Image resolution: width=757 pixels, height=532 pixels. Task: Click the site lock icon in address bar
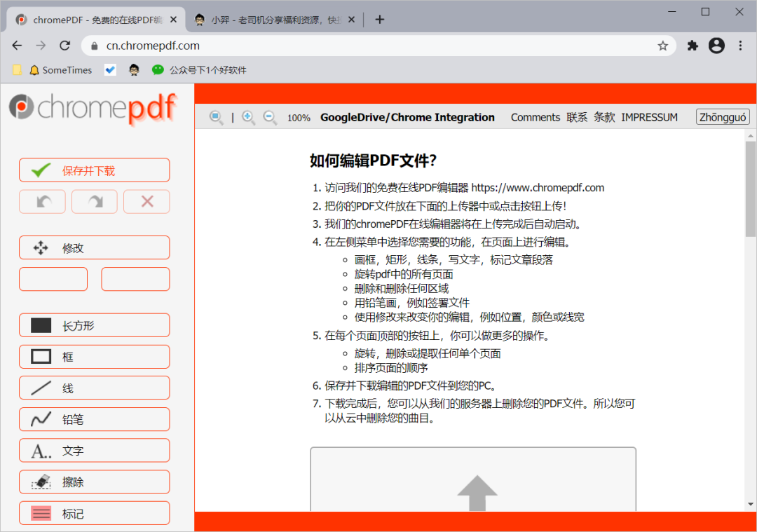coord(95,46)
